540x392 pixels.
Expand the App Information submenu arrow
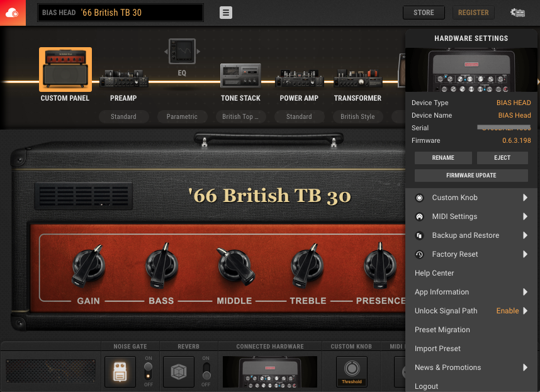click(525, 292)
